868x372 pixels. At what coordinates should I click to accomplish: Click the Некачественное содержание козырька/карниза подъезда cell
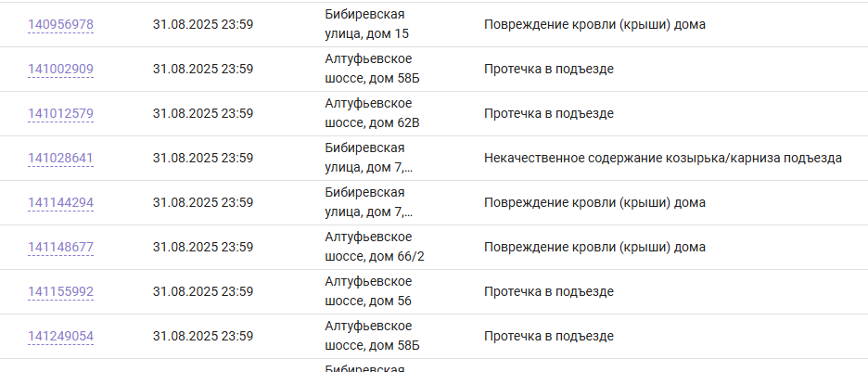(x=663, y=158)
